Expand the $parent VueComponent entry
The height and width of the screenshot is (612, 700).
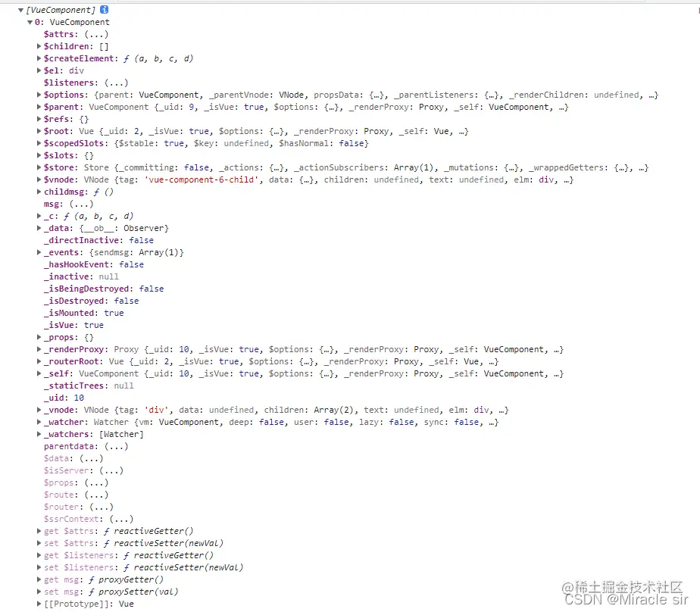(x=39, y=107)
